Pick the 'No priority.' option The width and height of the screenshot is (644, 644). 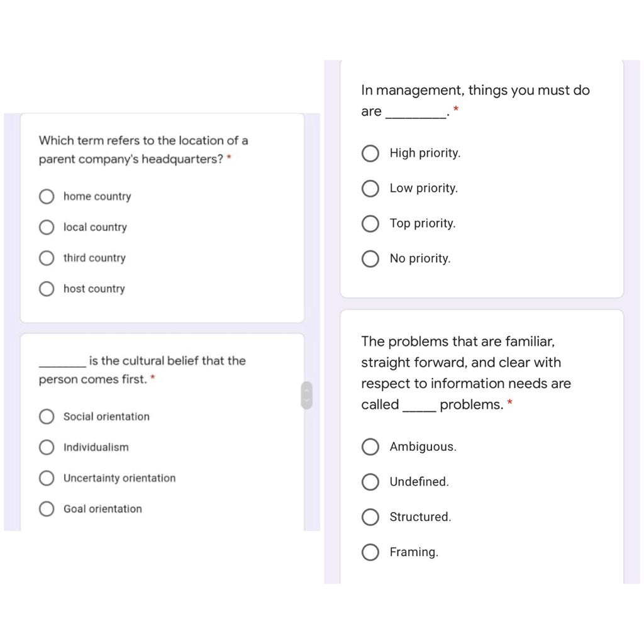point(370,258)
